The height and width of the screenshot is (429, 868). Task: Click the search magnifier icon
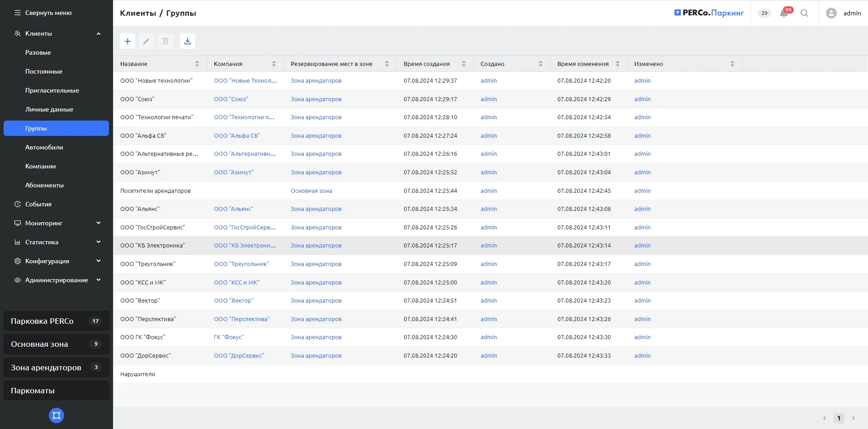(804, 13)
